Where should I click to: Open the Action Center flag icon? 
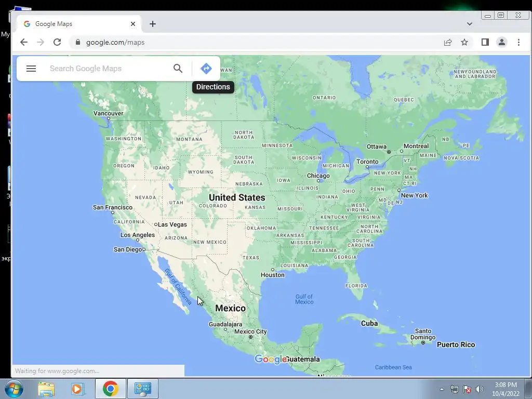(x=467, y=389)
